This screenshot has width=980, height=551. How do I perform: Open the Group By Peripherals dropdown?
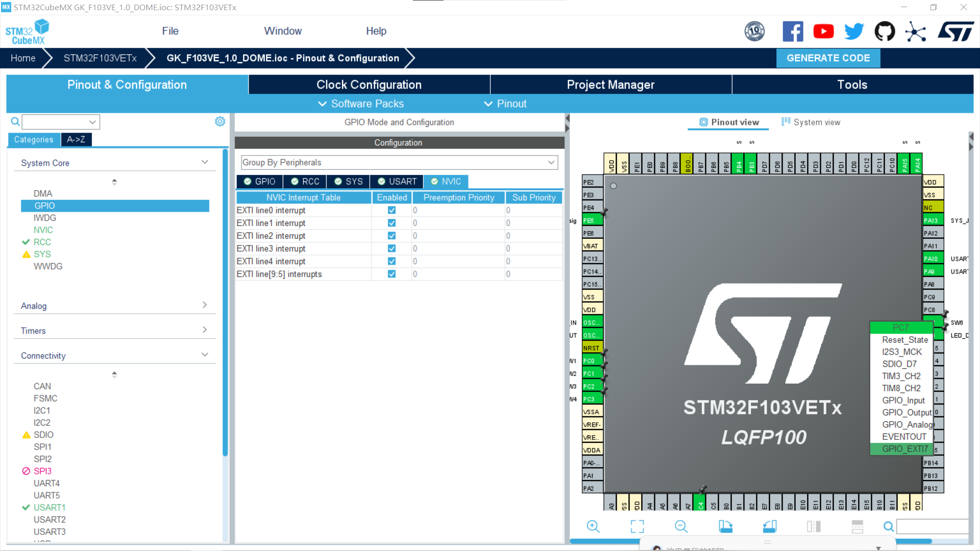coord(551,162)
